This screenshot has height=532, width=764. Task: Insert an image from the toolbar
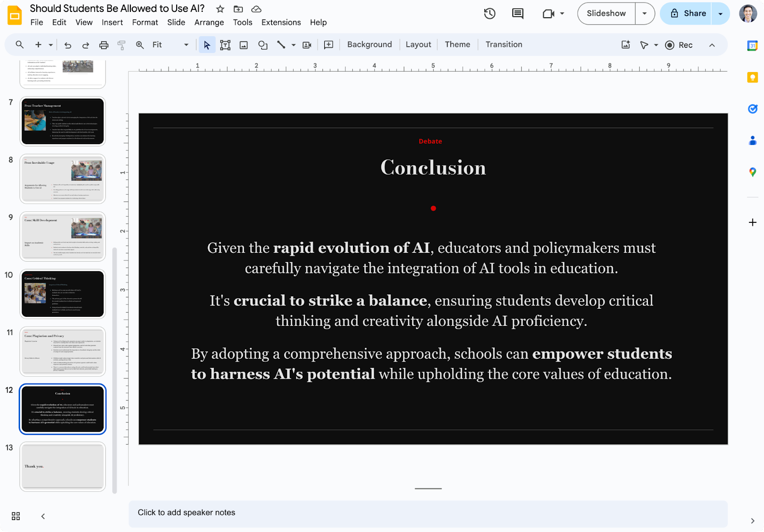click(244, 44)
